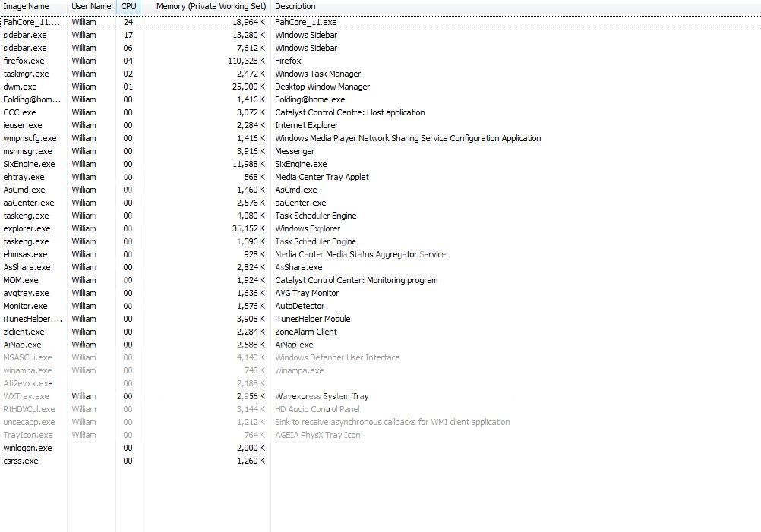Select the FahCore_11.exe process at top
761x532 pixels.
(x=31, y=22)
